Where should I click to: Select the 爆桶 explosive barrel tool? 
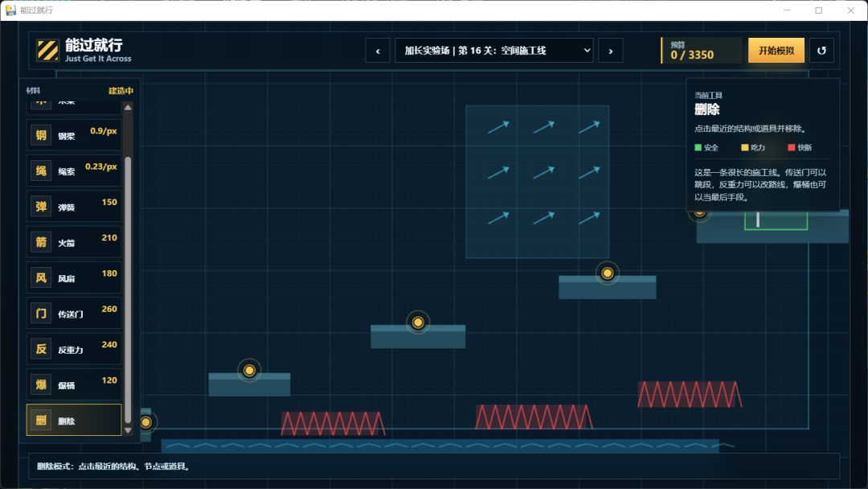point(74,384)
